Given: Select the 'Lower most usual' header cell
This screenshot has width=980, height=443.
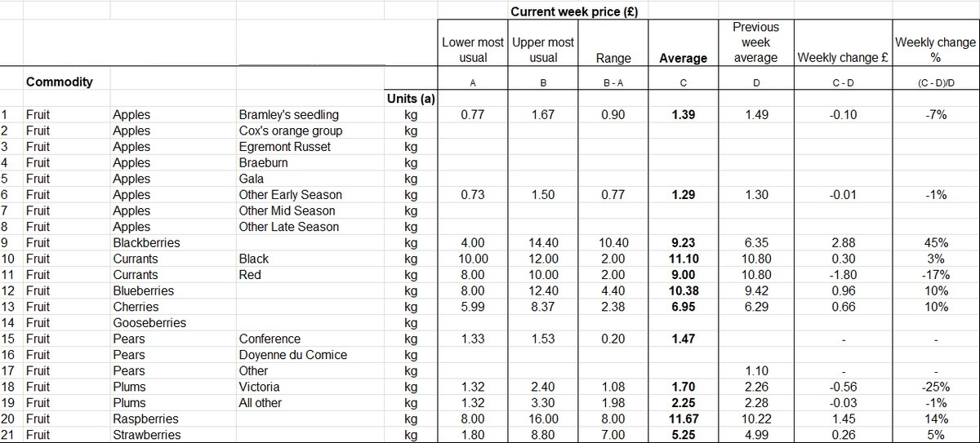Looking at the screenshot, I should (473, 50).
